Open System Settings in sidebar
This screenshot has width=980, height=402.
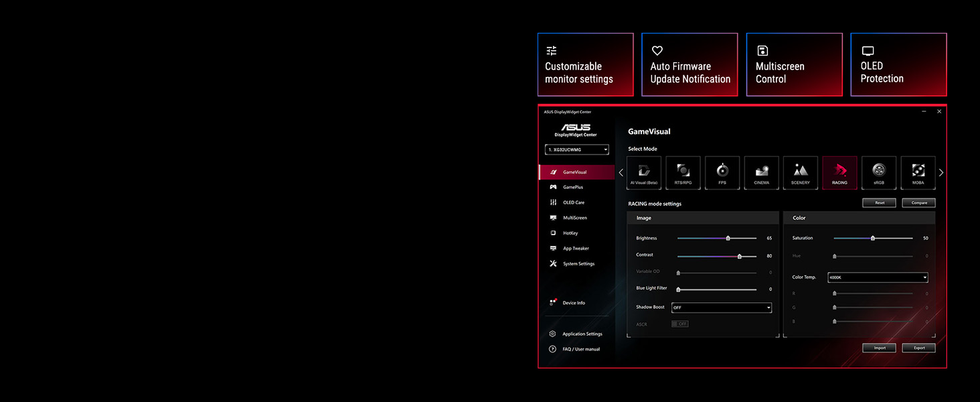tap(577, 264)
